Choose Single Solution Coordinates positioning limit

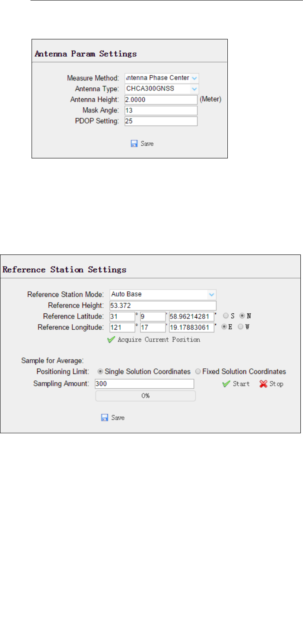(101, 371)
